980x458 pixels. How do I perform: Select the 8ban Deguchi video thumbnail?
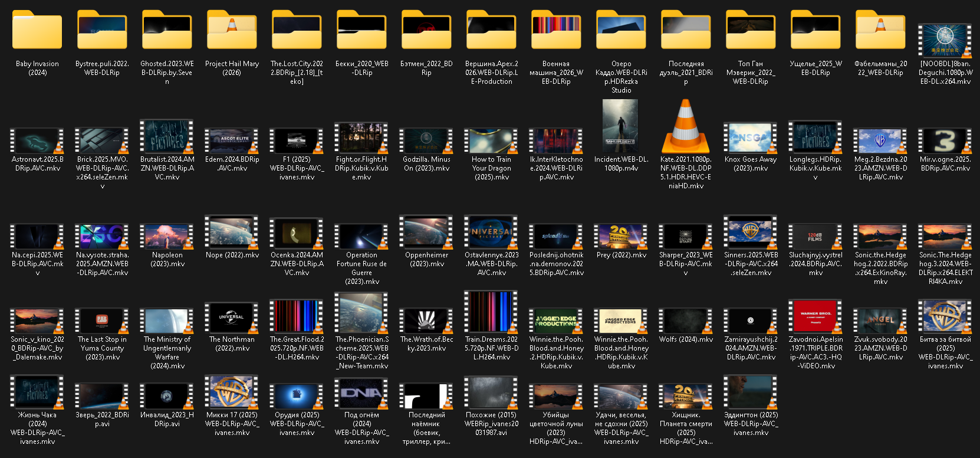945,40
